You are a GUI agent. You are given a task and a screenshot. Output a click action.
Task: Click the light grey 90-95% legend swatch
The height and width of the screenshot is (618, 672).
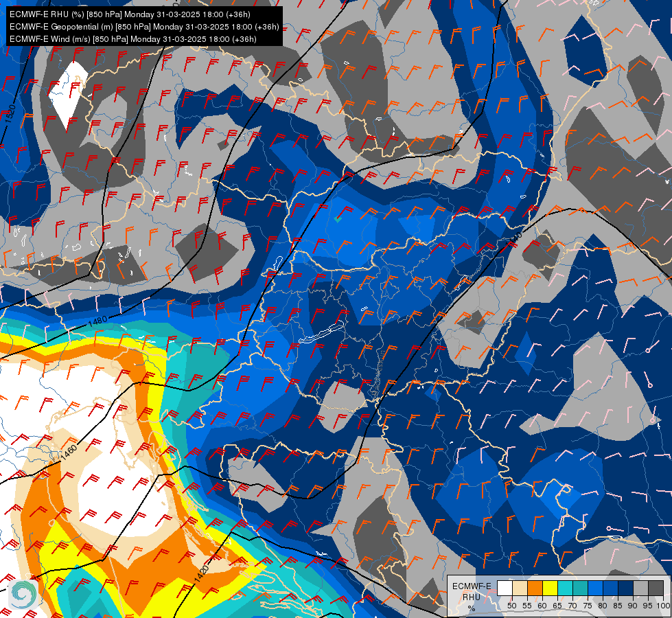pyautogui.click(x=640, y=588)
